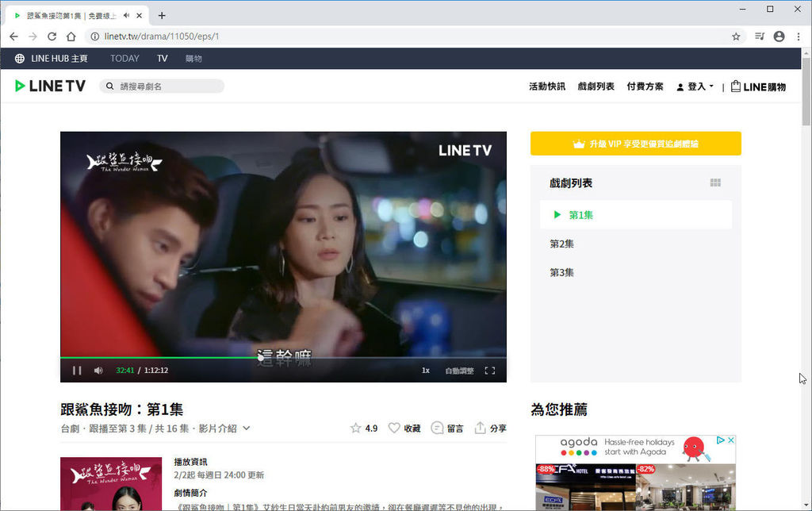
Task: View site information icon in address bar
Action: pos(95,36)
